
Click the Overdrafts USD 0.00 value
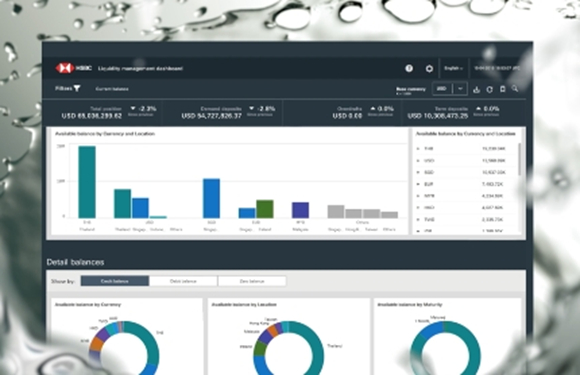347,116
